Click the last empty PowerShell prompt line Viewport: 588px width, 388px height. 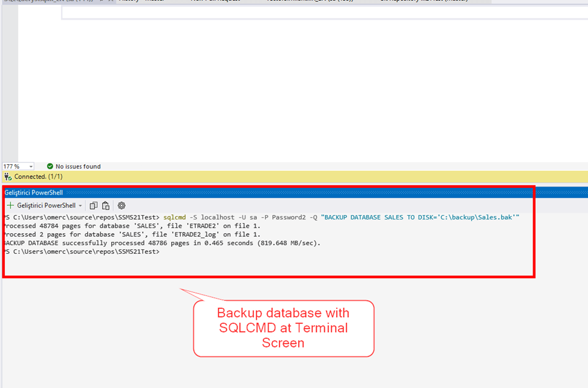point(81,252)
